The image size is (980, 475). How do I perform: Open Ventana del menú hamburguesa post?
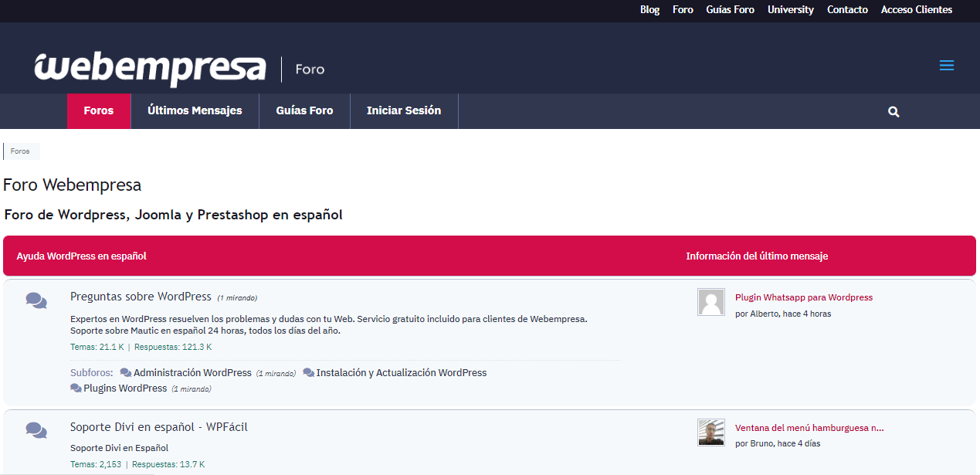point(809,427)
